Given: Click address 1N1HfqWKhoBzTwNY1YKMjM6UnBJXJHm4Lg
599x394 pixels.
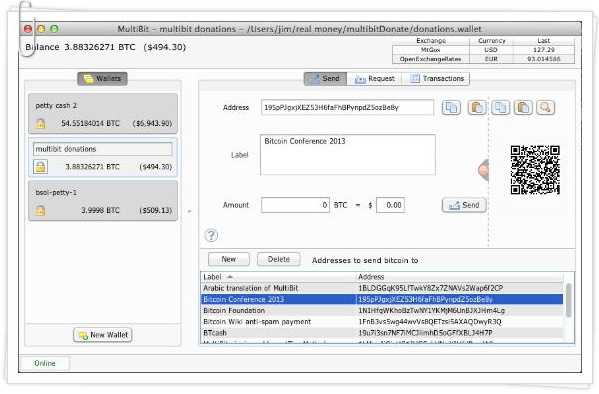Looking at the screenshot, I should [431, 311].
